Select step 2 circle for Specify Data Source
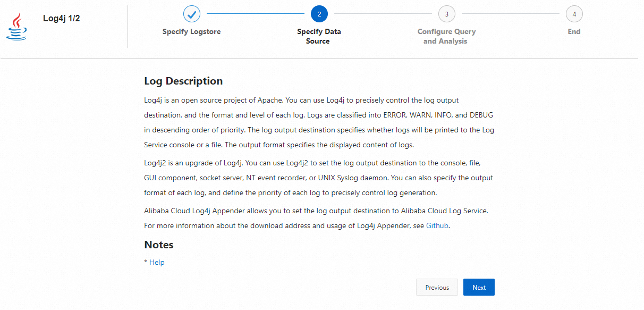This screenshot has width=644, height=310. point(319,14)
